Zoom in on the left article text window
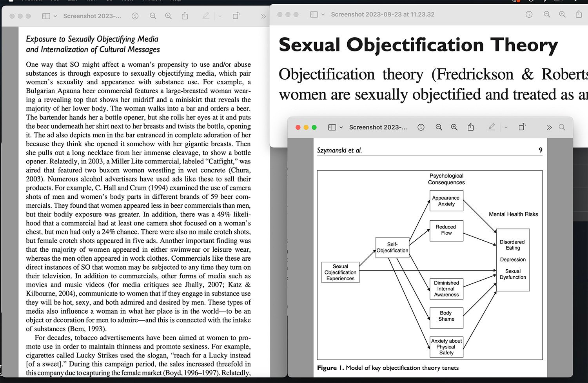588x383 pixels. click(168, 16)
